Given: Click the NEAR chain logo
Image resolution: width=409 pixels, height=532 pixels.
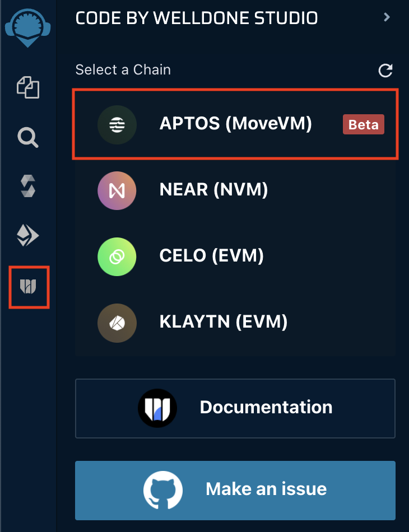Looking at the screenshot, I should click(117, 190).
